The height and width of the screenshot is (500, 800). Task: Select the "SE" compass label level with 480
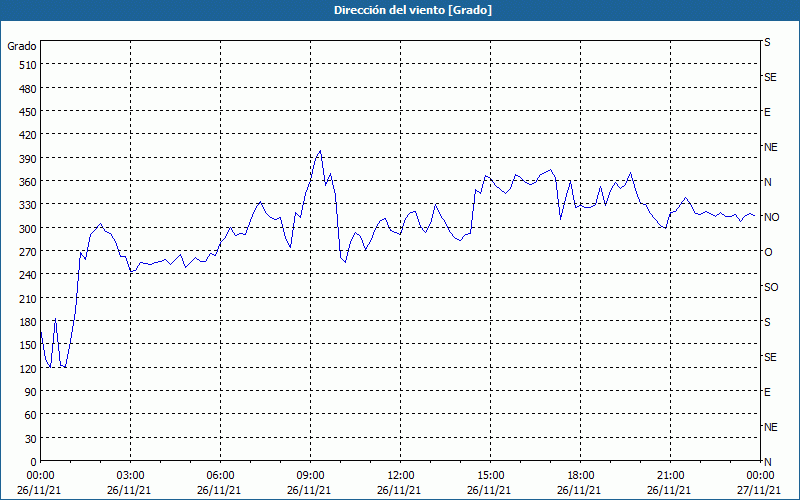coord(770,77)
